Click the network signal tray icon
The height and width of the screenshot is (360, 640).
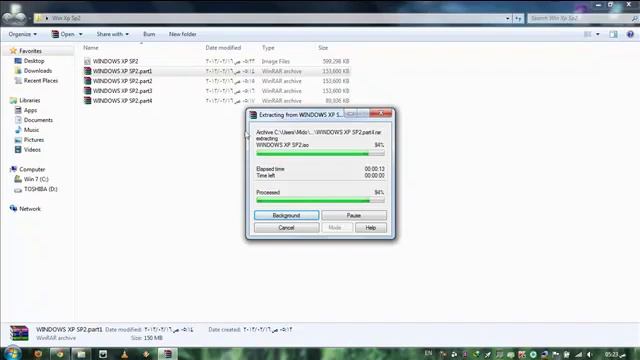[x=579, y=354]
